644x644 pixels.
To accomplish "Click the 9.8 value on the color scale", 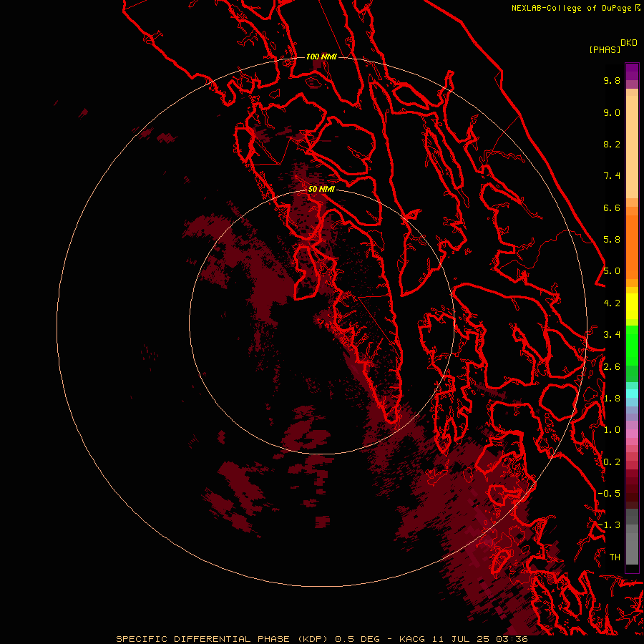I will pyautogui.click(x=612, y=80).
